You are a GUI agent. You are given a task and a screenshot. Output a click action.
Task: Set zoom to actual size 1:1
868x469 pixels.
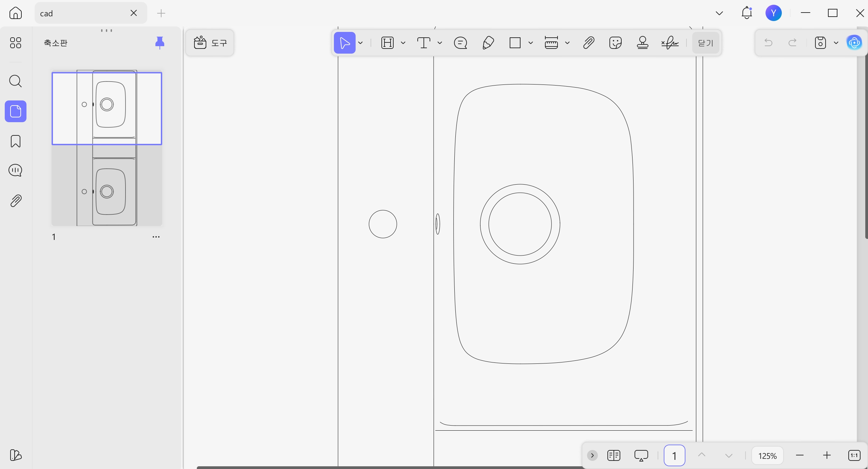coord(854,455)
